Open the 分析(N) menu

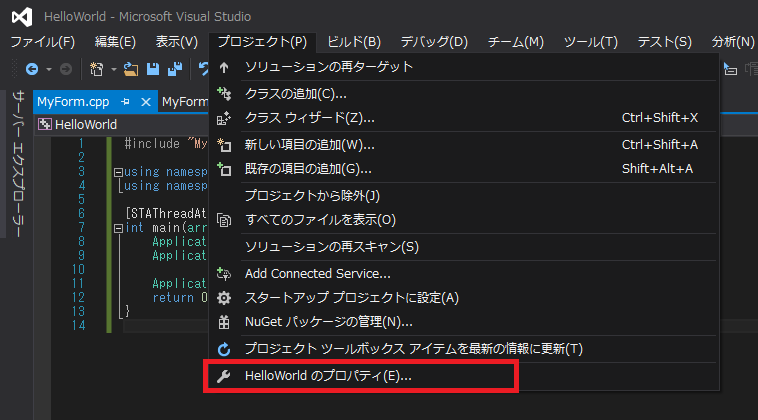click(732, 42)
